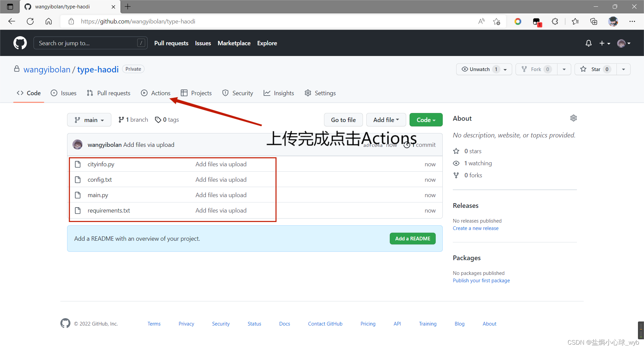644x349 pixels.
Task: Switch to the Code tab
Action: [x=29, y=93]
